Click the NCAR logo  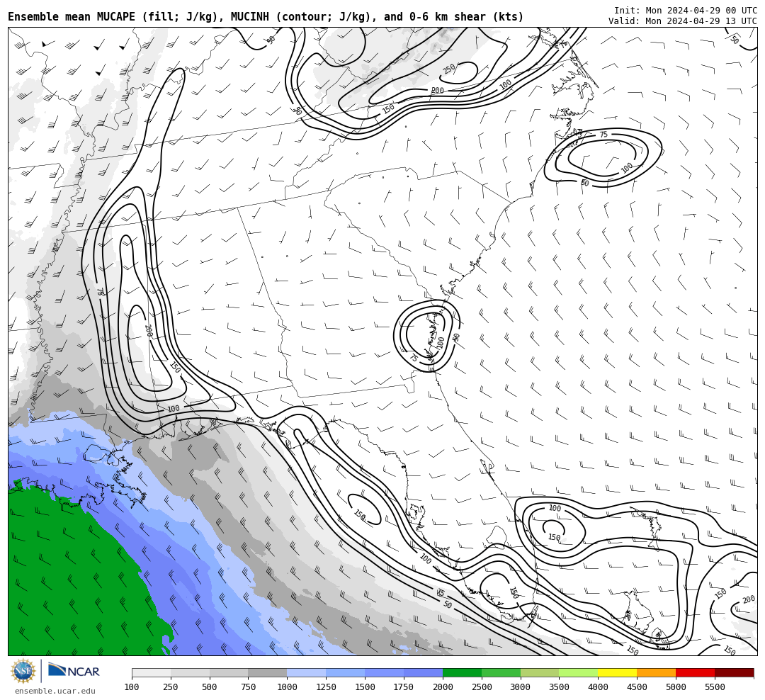pos(74,670)
